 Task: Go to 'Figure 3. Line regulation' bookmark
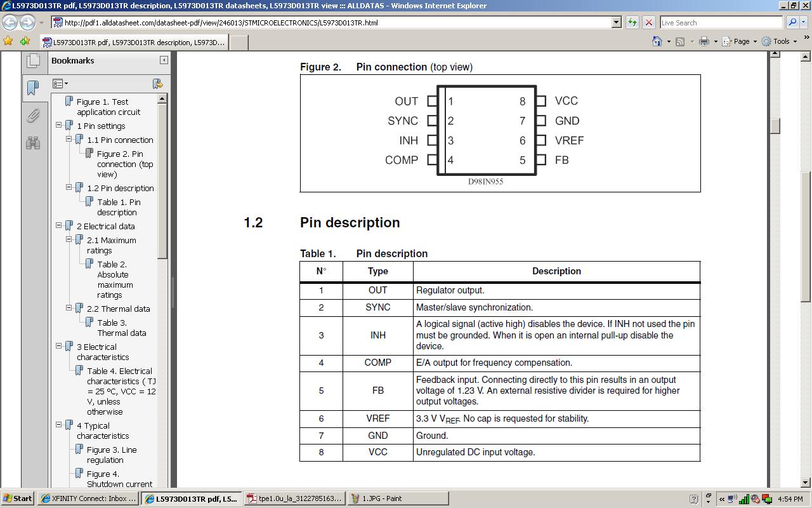click(x=112, y=455)
